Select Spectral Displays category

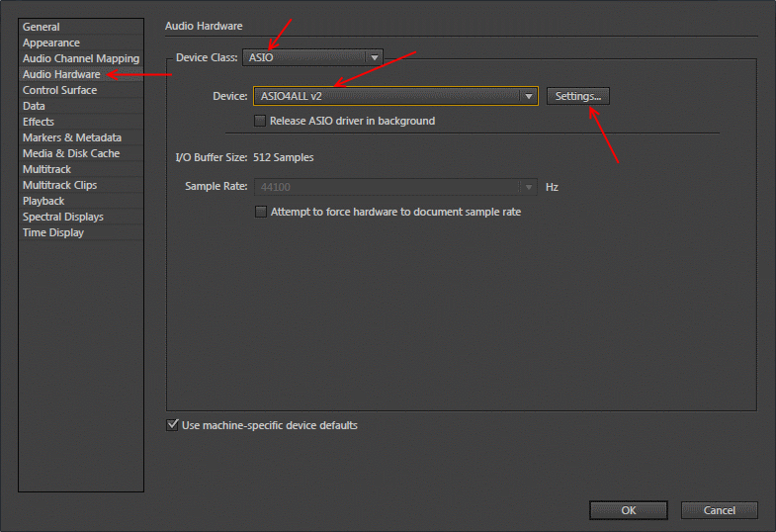tap(63, 217)
